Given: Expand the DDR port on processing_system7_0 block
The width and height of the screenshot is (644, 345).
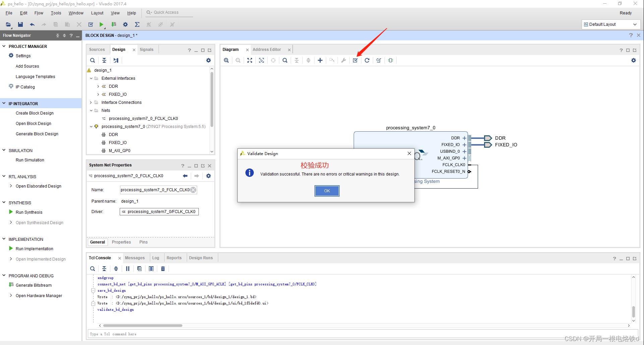Looking at the screenshot, I should click(464, 138).
